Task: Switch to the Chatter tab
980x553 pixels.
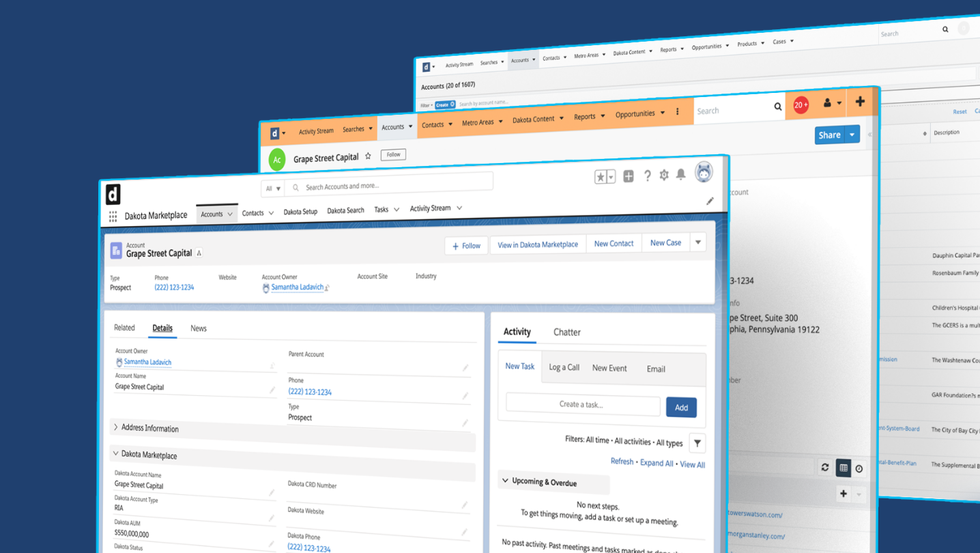Action: point(566,332)
